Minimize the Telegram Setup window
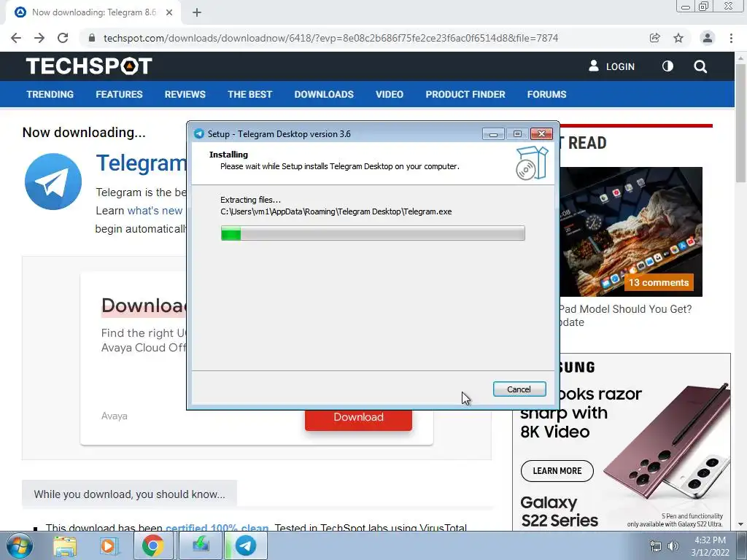Viewport: 747px width, 560px height. coord(493,134)
